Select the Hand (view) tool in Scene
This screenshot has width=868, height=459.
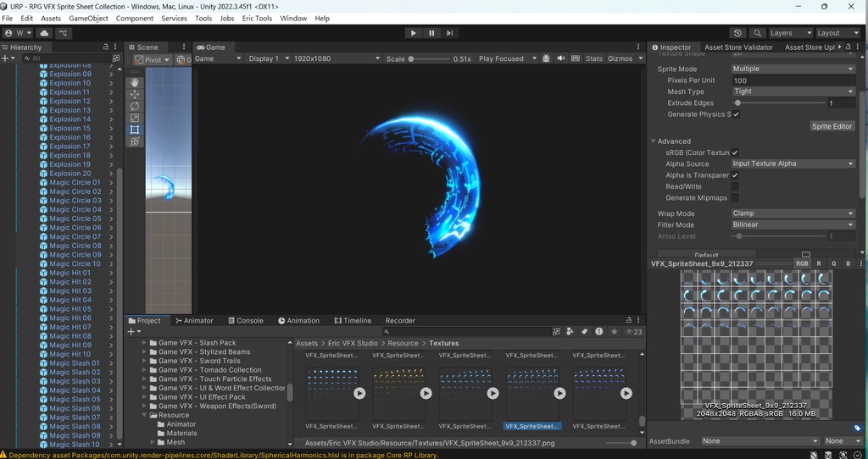(x=135, y=82)
